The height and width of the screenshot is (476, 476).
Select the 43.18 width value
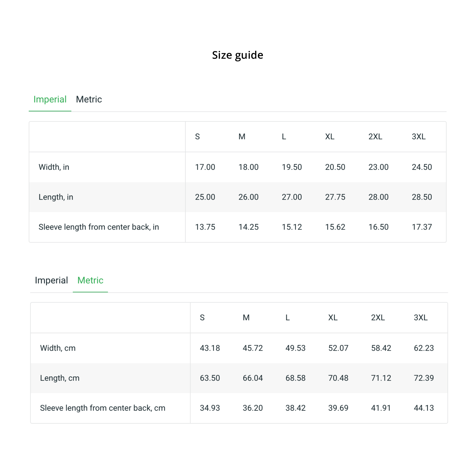[x=210, y=348]
